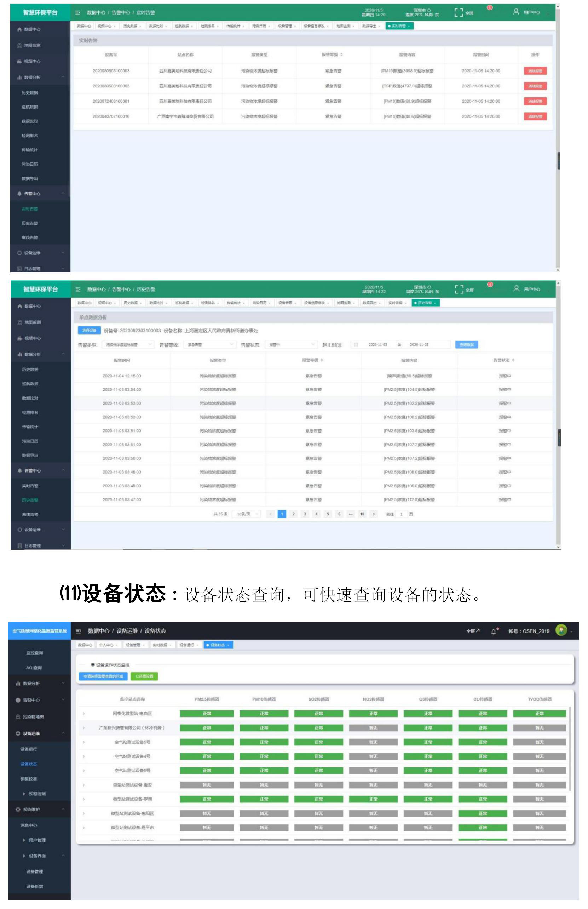Click the red badge in 历史告警 header
The height and width of the screenshot is (909, 588).
pyautogui.click(x=490, y=284)
